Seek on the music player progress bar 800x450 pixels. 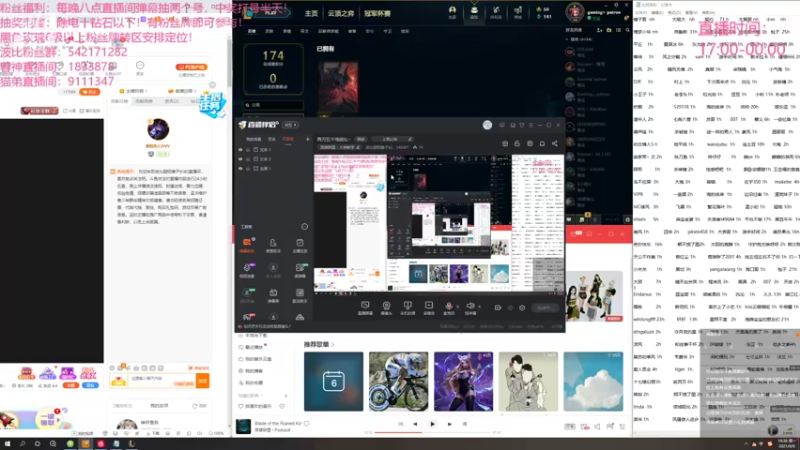pos(435,433)
